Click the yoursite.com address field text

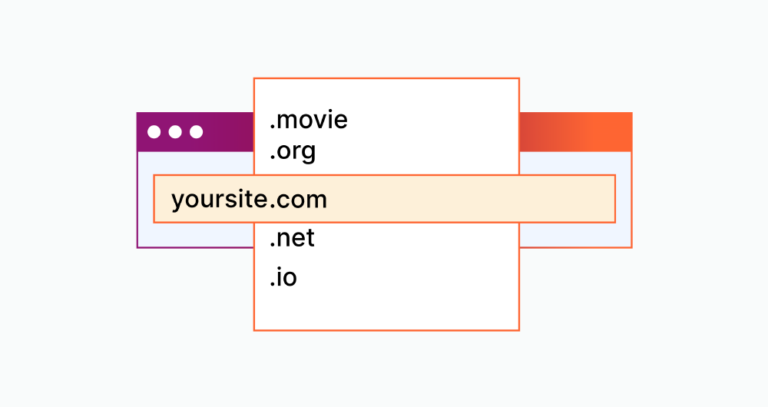(249, 199)
